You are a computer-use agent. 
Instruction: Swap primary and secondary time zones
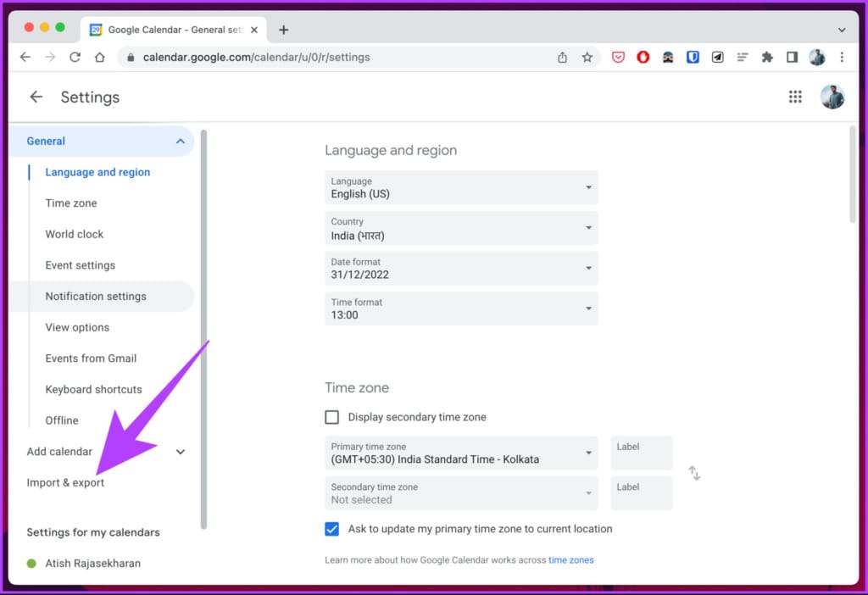(x=694, y=473)
